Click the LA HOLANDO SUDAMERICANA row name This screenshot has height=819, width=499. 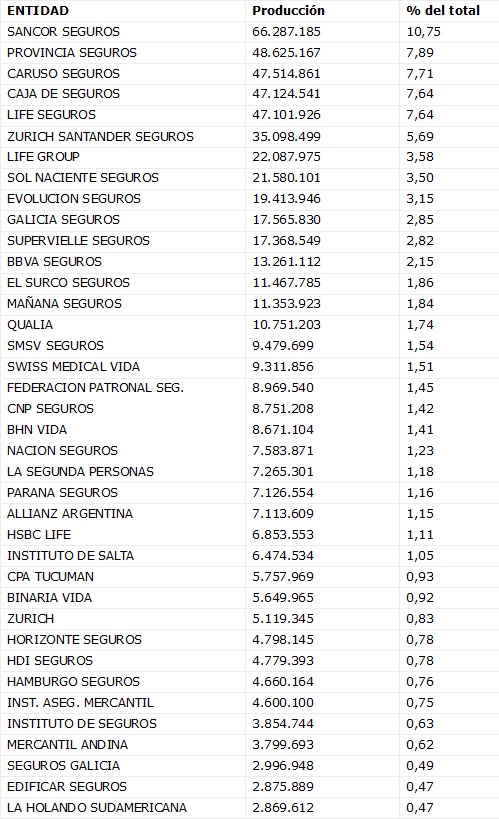click(x=97, y=808)
